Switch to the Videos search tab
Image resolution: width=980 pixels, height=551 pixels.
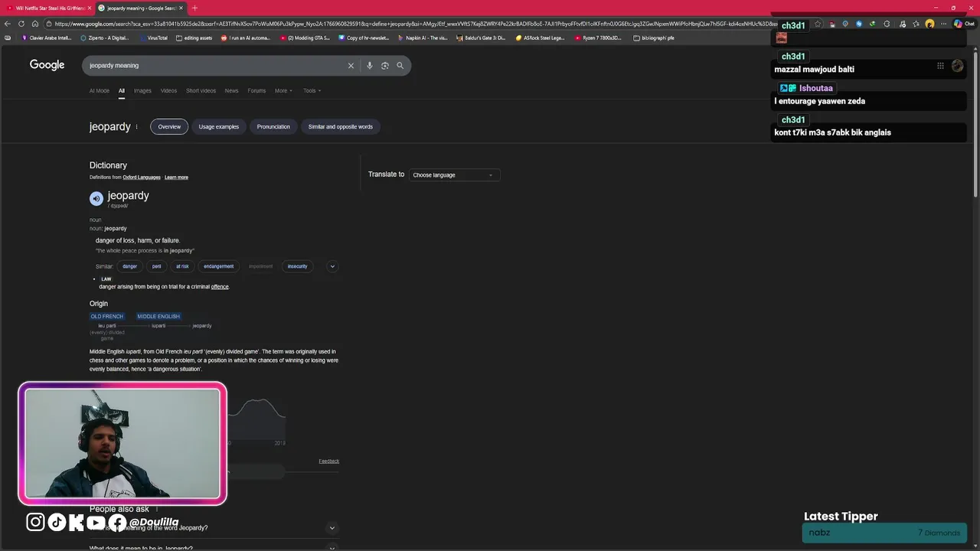pyautogui.click(x=168, y=91)
